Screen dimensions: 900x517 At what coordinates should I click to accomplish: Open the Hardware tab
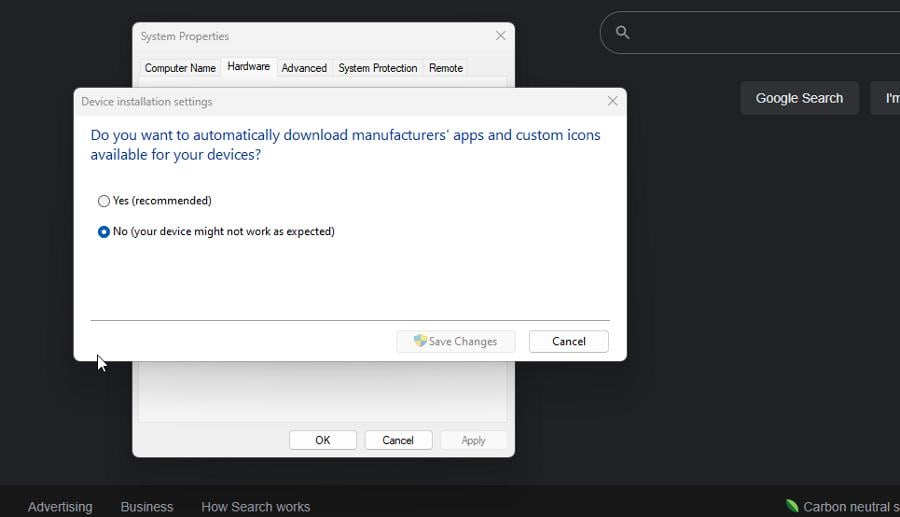tap(248, 67)
